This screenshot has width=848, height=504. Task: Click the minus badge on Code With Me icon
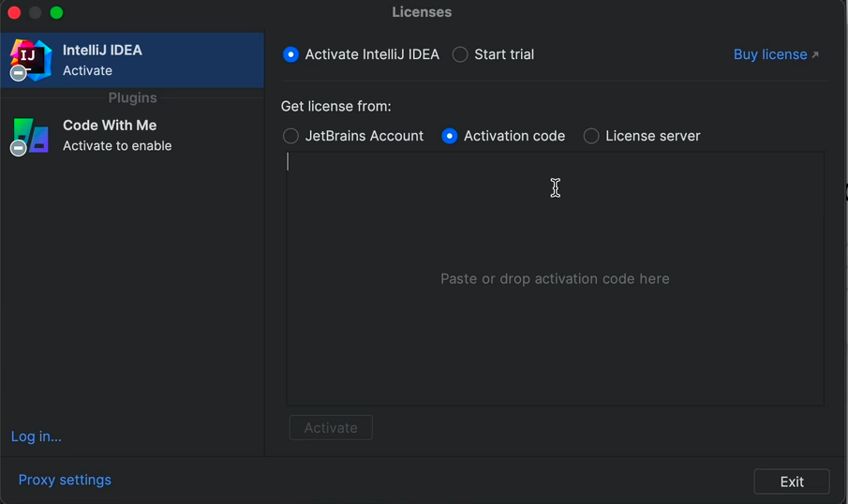18,148
